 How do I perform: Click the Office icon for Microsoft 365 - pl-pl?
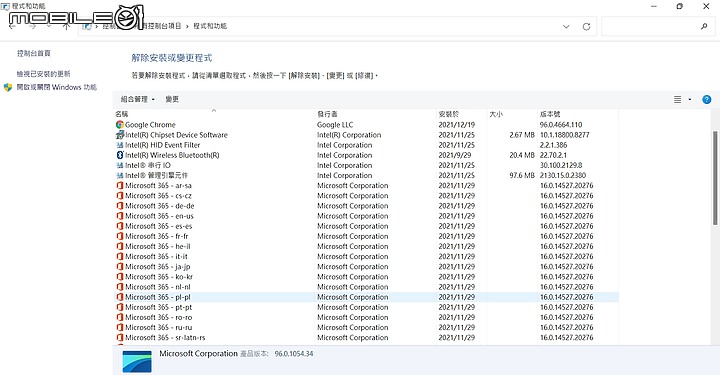click(120, 297)
